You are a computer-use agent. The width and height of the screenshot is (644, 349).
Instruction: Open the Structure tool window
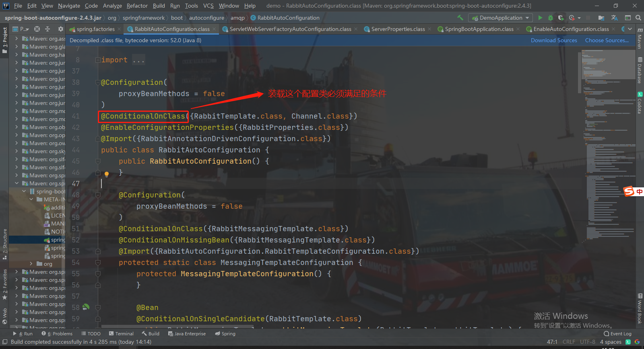[x=5, y=244]
